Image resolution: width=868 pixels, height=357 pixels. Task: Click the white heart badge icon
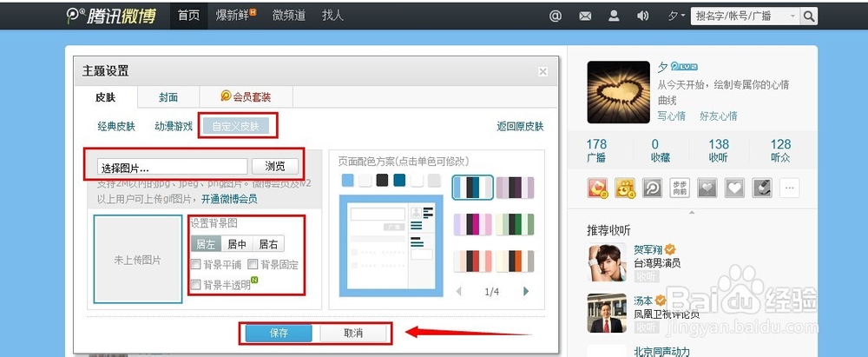coord(734,188)
